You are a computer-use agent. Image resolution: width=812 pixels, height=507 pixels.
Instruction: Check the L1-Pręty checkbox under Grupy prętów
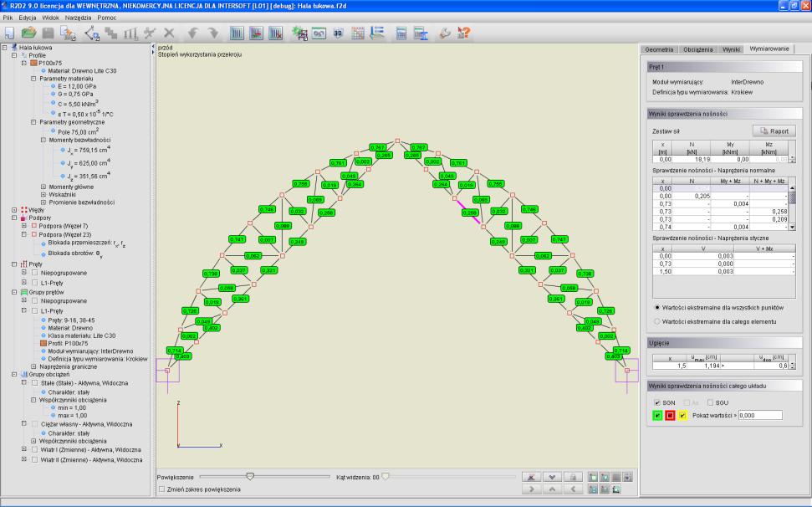tap(35, 310)
